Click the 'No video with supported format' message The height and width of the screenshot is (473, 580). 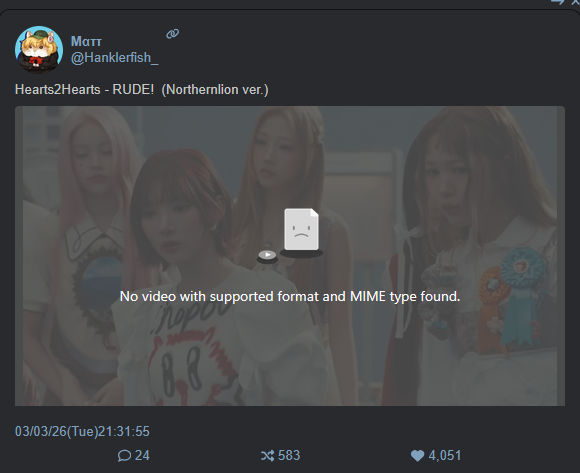[x=290, y=297]
